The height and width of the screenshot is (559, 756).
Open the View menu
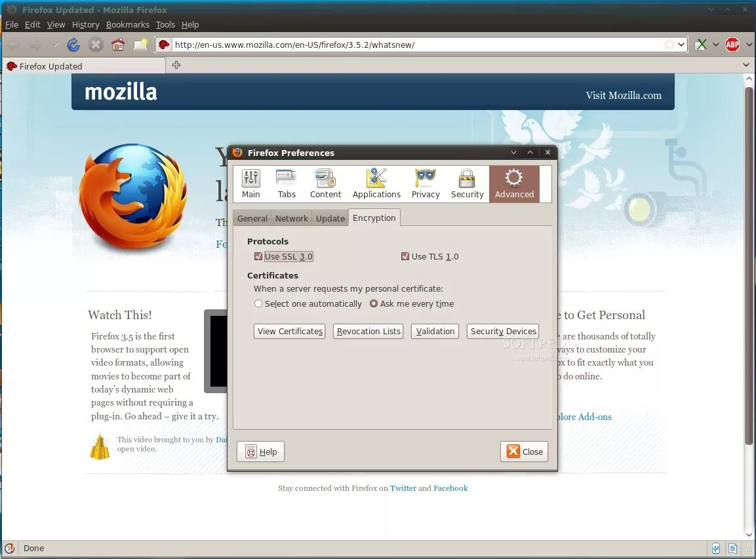pos(56,25)
